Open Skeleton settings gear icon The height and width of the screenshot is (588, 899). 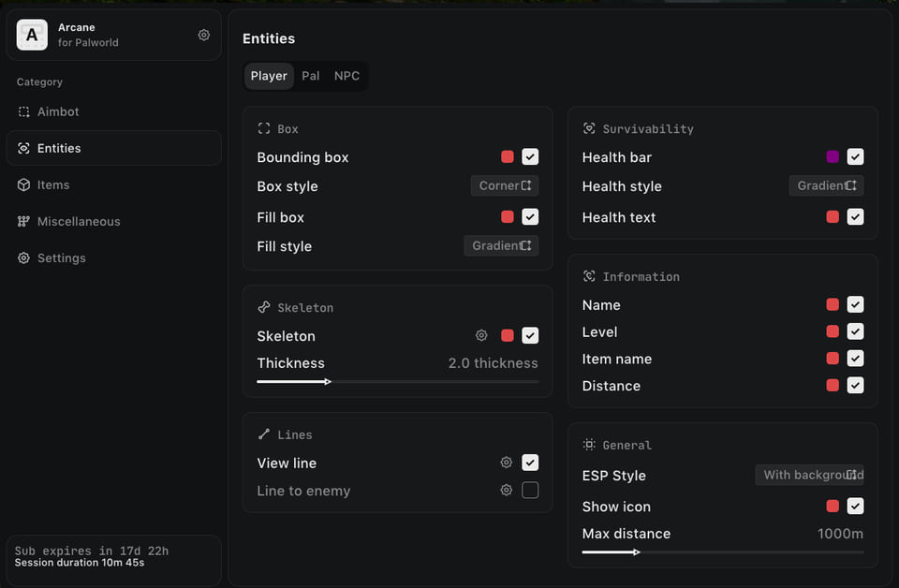481,335
